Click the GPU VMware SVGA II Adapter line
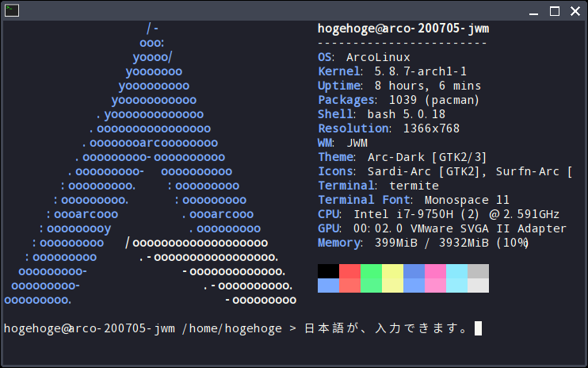 (x=441, y=228)
